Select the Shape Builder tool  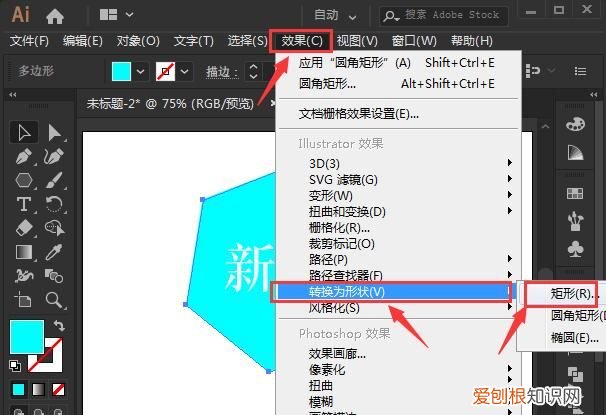click(x=54, y=228)
